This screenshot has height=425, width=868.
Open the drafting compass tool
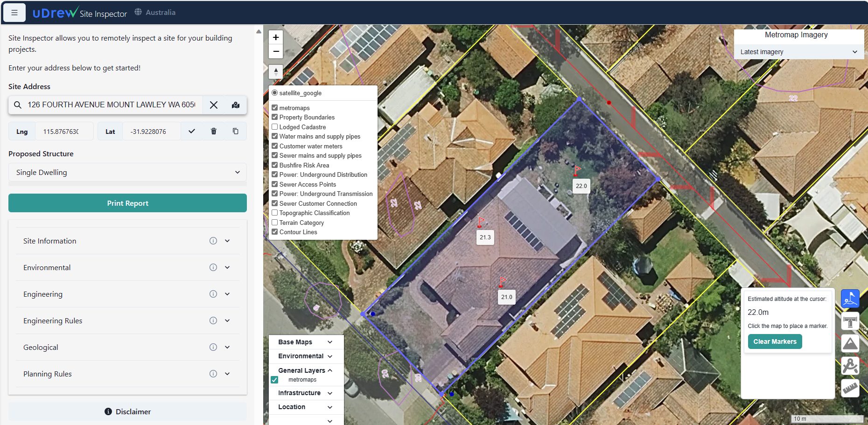(850, 366)
